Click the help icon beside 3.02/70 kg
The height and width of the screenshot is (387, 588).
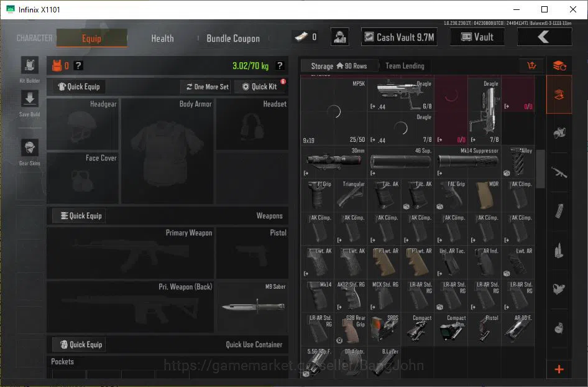pyautogui.click(x=280, y=66)
